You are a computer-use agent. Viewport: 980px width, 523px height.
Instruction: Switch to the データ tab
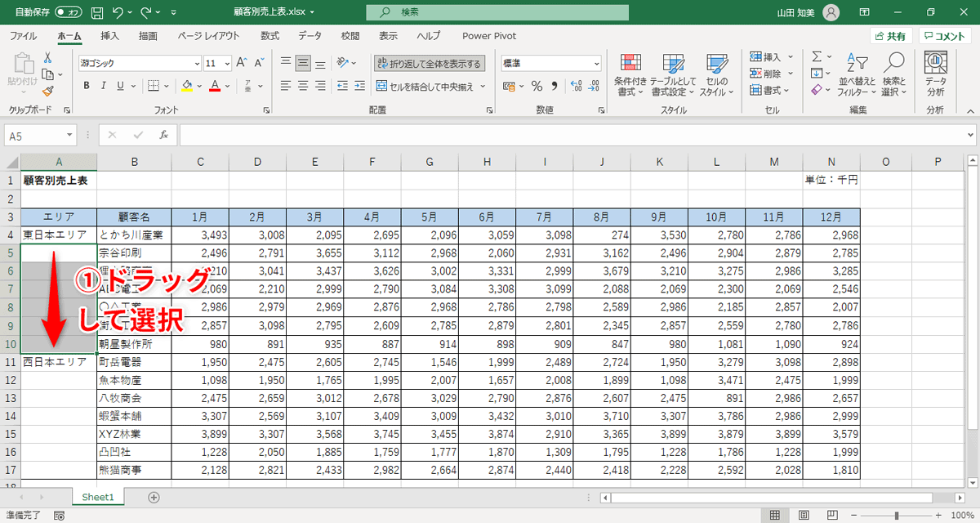pyautogui.click(x=310, y=36)
